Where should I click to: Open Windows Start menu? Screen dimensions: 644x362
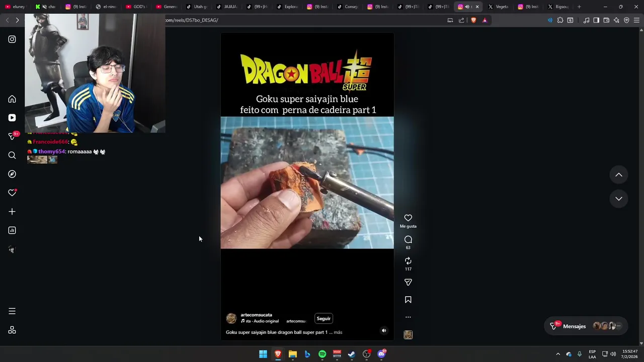click(x=263, y=354)
